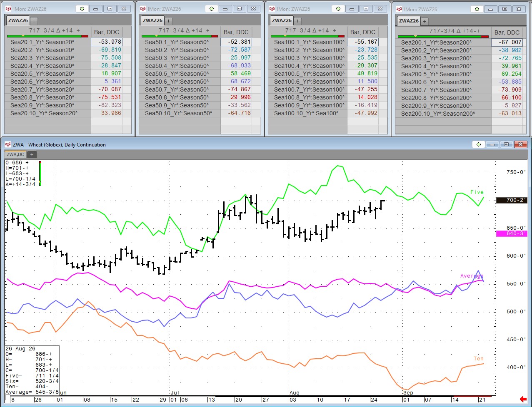Click the 66.100 value in the Season200 window
The height and width of the screenshot is (407, 532).
(511, 98)
